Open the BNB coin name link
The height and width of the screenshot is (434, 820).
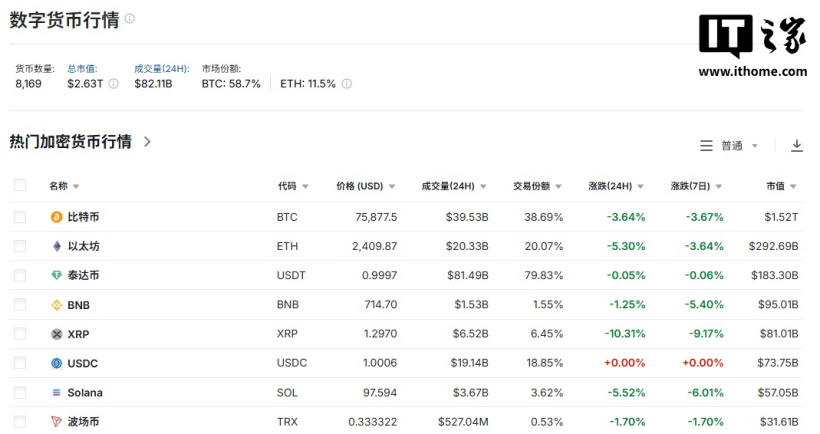coord(78,305)
